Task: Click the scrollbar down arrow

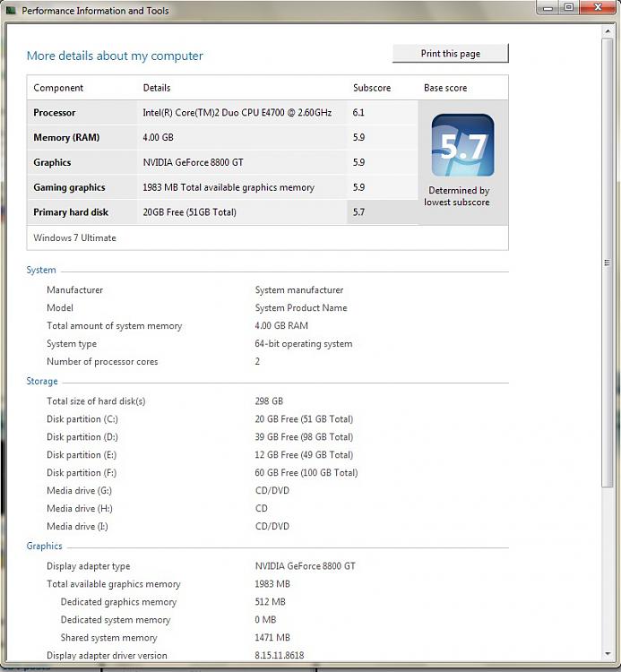Action: 608,654
